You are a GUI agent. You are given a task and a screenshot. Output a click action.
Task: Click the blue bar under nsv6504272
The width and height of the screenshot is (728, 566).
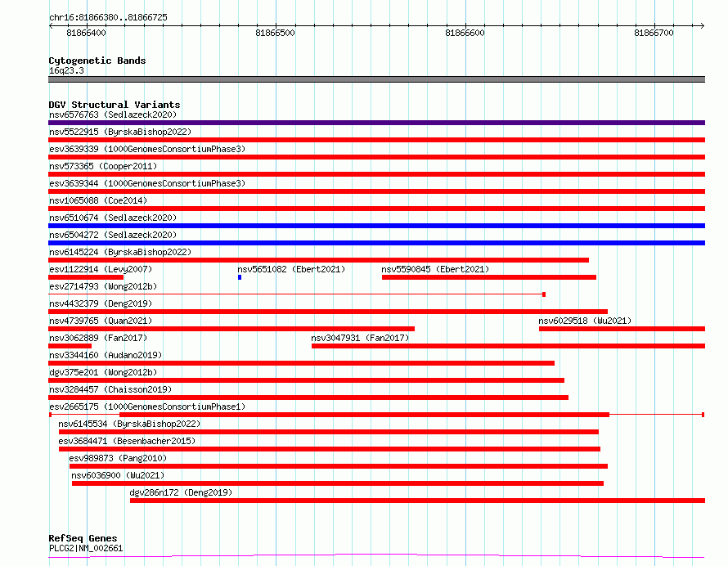(x=376, y=243)
